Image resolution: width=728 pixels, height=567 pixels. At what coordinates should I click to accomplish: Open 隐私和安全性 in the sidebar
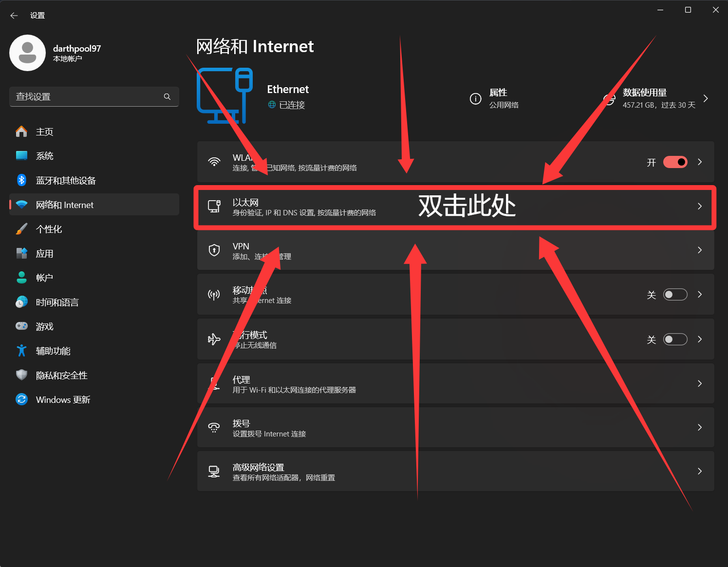pyautogui.click(x=62, y=375)
